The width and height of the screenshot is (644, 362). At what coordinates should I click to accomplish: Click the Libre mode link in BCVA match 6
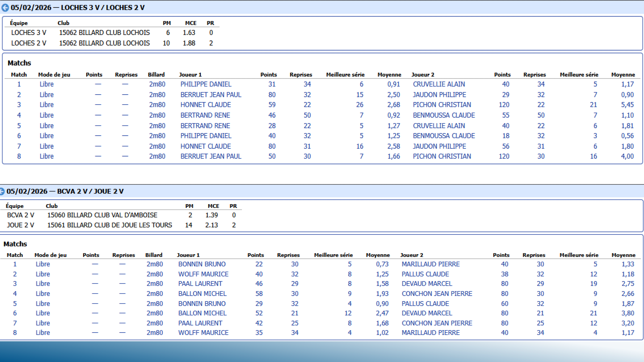click(x=43, y=313)
